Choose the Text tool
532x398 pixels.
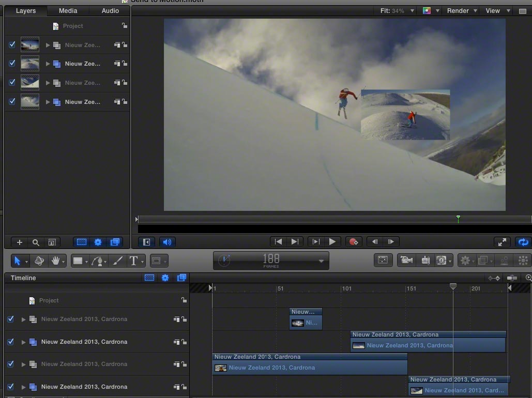pyautogui.click(x=134, y=261)
